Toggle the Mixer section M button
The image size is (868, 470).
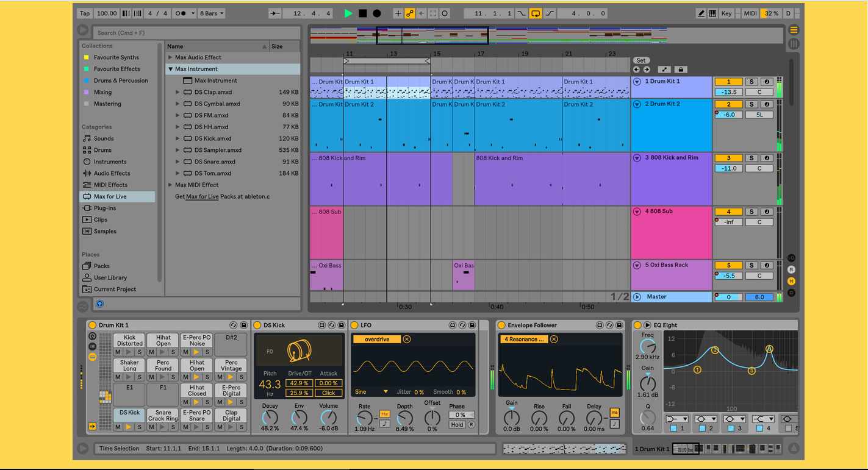point(791,281)
